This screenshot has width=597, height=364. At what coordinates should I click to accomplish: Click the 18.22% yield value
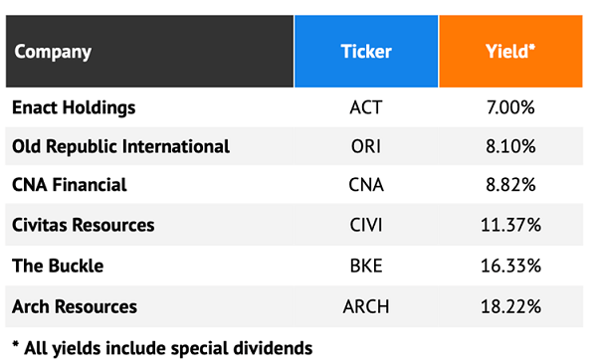tap(510, 306)
